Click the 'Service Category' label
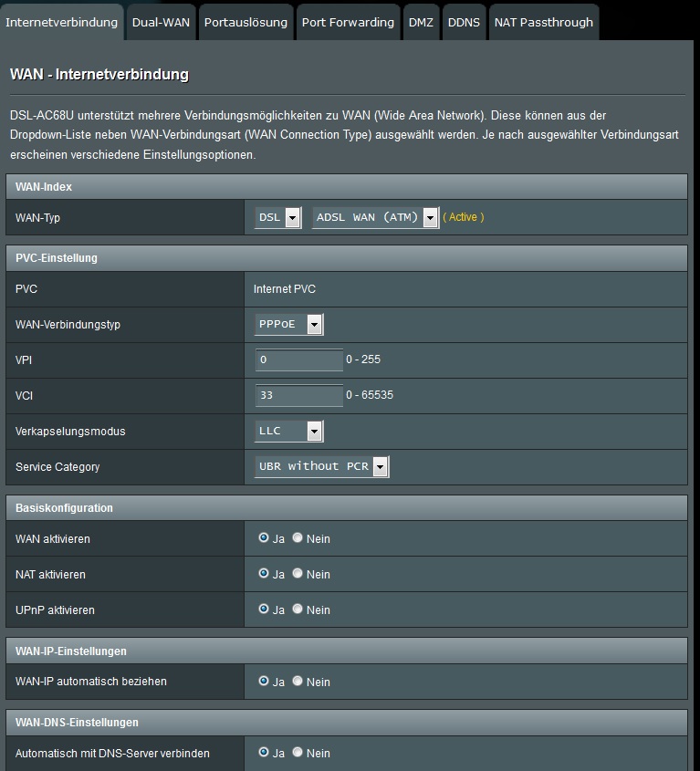This screenshot has width=700, height=771. click(57, 467)
